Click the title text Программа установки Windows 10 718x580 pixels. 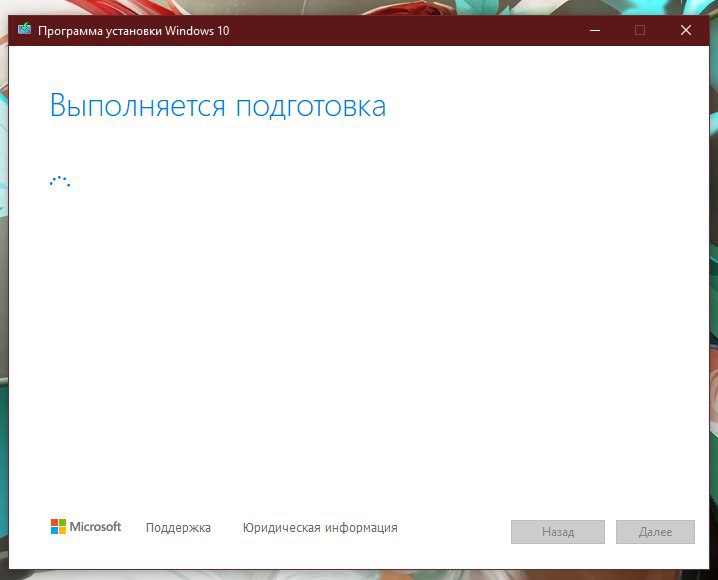point(133,31)
